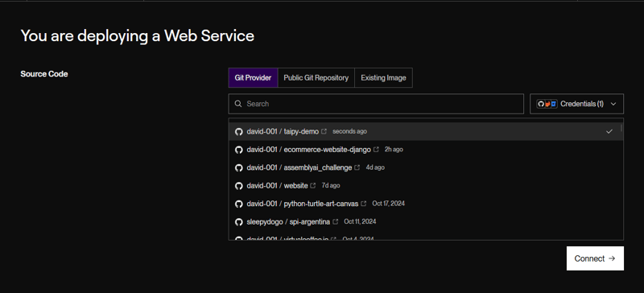Click git provider icons in Credentials

click(547, 104)
